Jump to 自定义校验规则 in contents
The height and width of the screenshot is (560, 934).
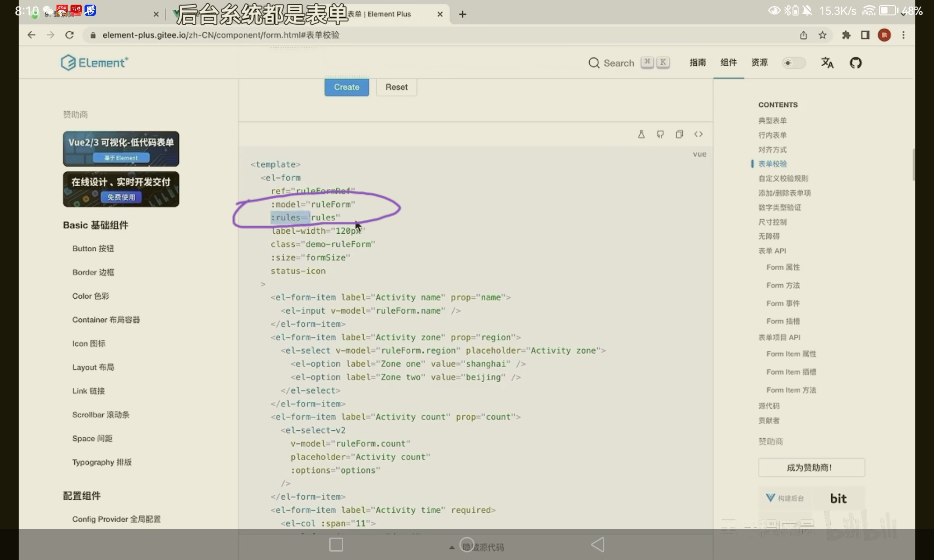[783, 178]
